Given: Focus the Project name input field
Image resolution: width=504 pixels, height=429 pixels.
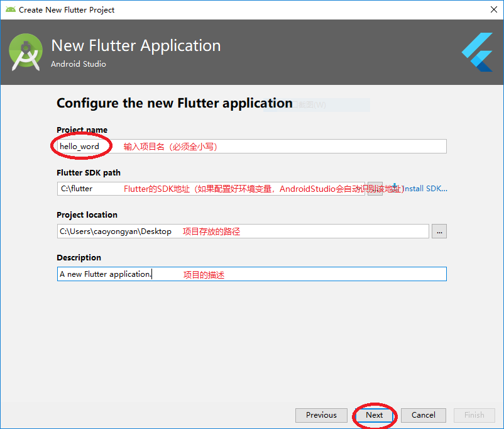Looking at the screenshot, I should click(251, 147).
